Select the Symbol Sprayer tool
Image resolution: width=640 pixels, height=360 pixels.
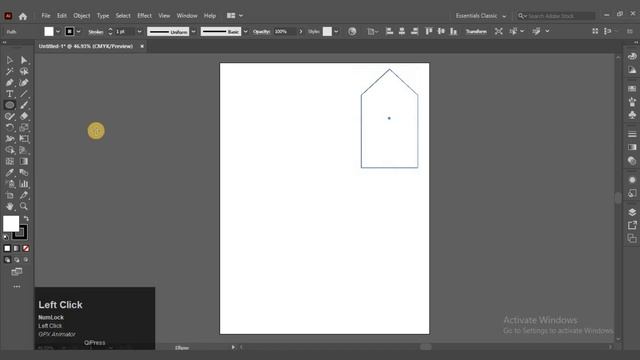[9, 184]
